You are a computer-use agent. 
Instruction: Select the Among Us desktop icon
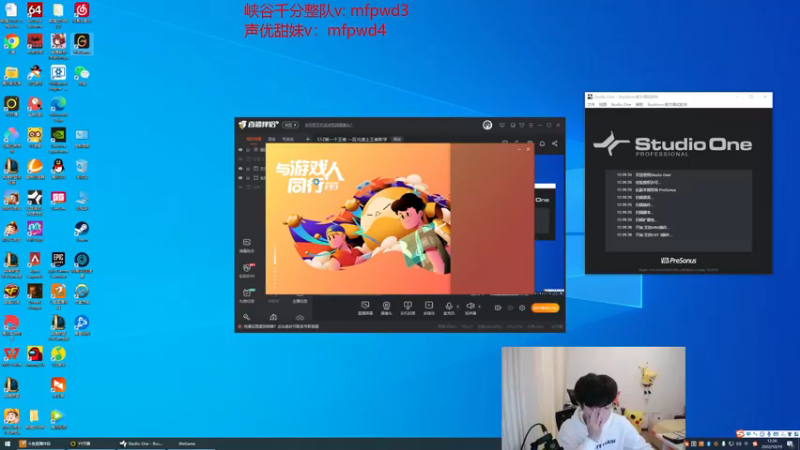point(35,354)
